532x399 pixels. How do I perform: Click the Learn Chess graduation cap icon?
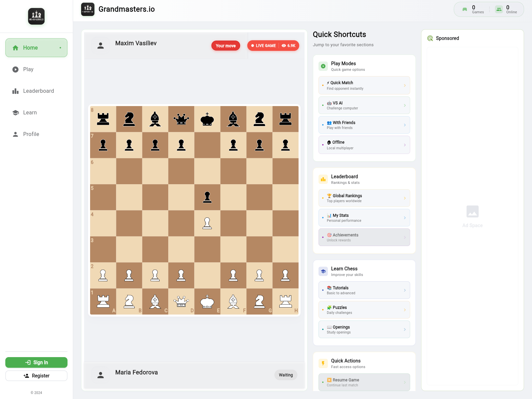(x=323, y=271)
